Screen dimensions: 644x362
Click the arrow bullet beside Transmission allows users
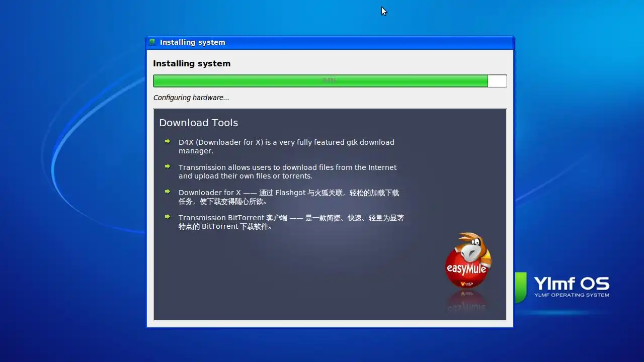tap(168, 166)
